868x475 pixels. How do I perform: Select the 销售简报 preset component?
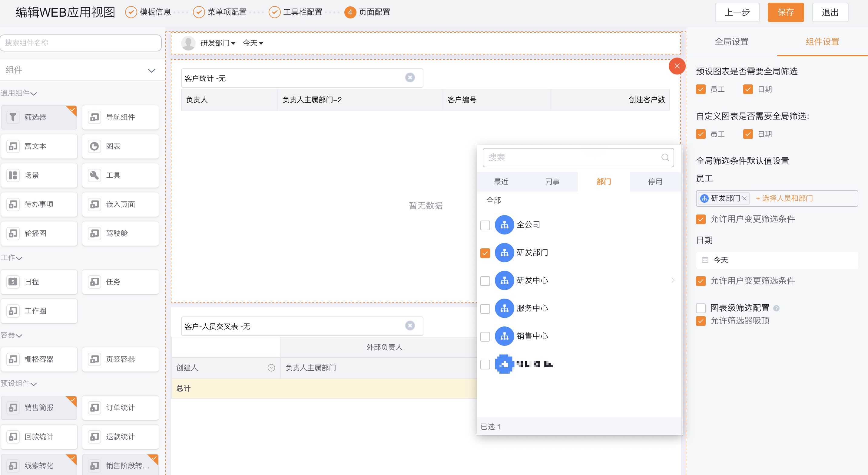pyautogui.click(x=39, y=408)
